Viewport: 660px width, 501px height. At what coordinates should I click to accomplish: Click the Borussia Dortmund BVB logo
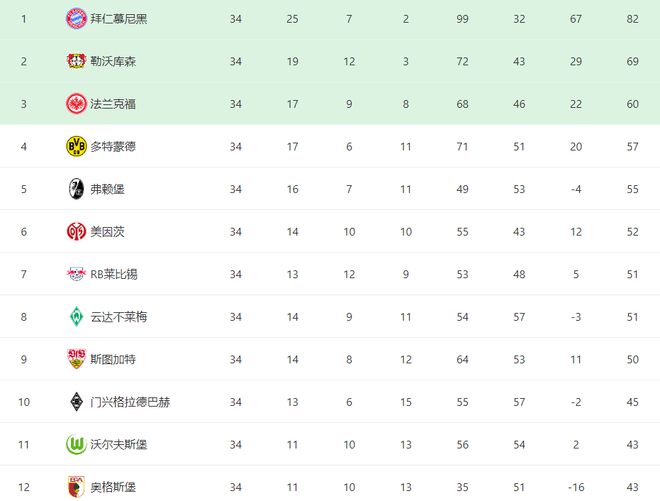(x=76, y=146)
